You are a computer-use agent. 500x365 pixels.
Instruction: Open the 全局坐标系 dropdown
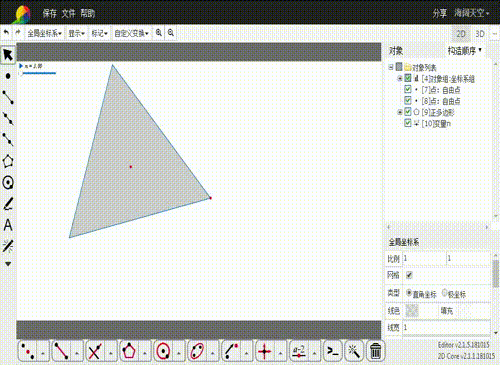point(44,33)
